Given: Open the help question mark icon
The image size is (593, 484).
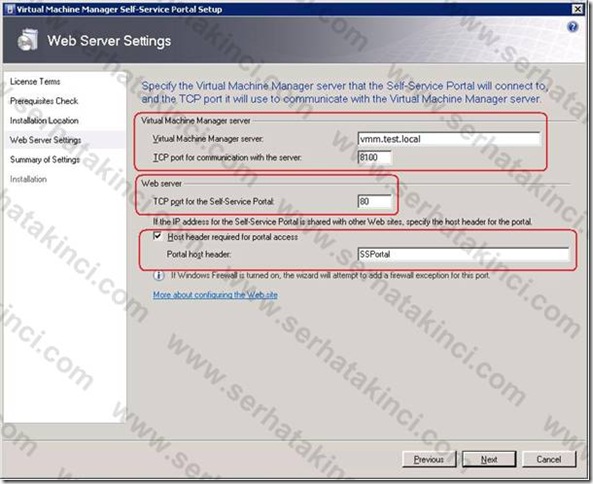Looking at the screenshot, I should coord(573,27).
